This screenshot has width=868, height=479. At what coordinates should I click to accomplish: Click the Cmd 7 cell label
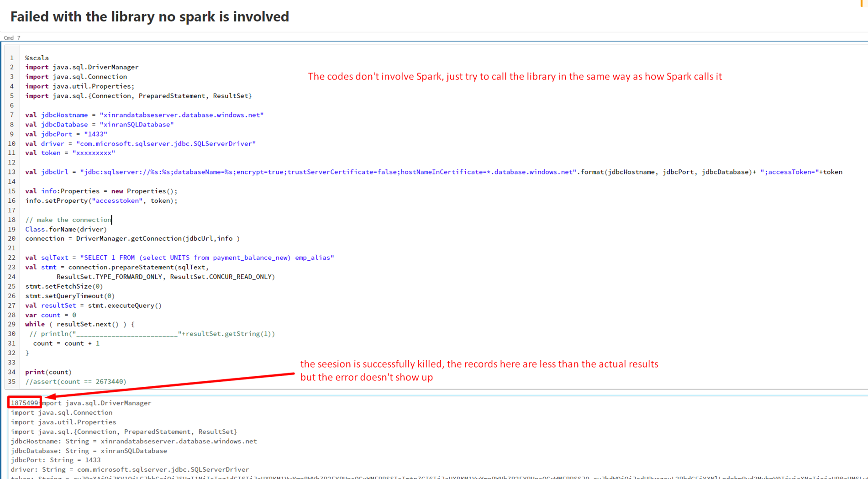pyautogui.click(x=11, y=37)
